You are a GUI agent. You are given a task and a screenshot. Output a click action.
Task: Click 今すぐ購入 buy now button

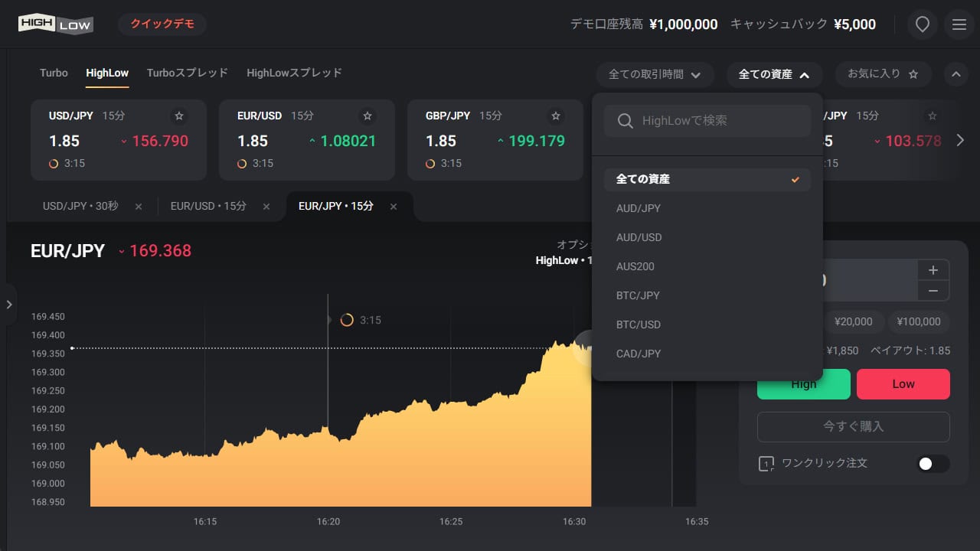pos(854,427)
